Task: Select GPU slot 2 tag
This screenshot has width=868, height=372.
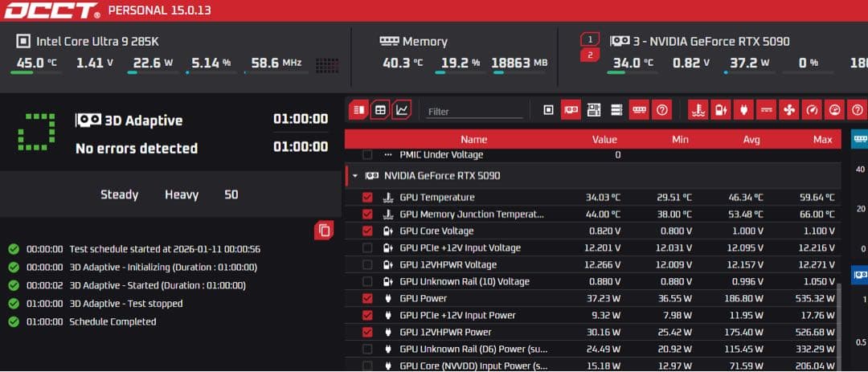Action: [590, 55]
